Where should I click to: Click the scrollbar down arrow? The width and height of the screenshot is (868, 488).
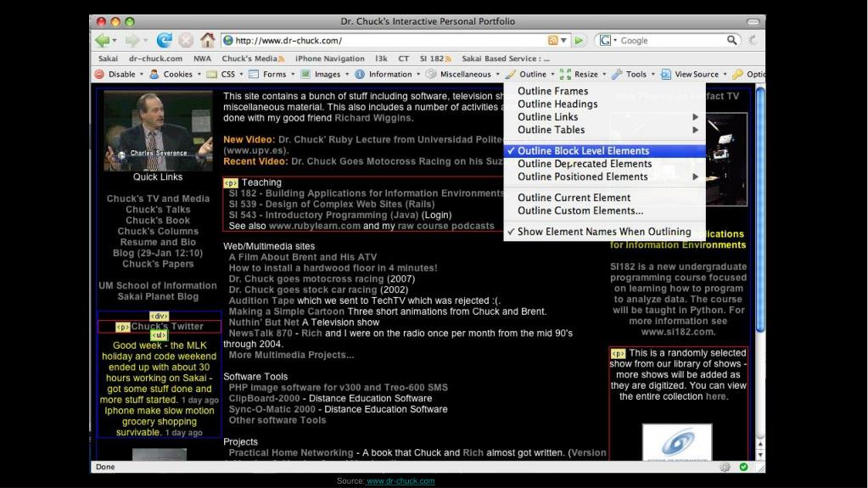(760, 455)
